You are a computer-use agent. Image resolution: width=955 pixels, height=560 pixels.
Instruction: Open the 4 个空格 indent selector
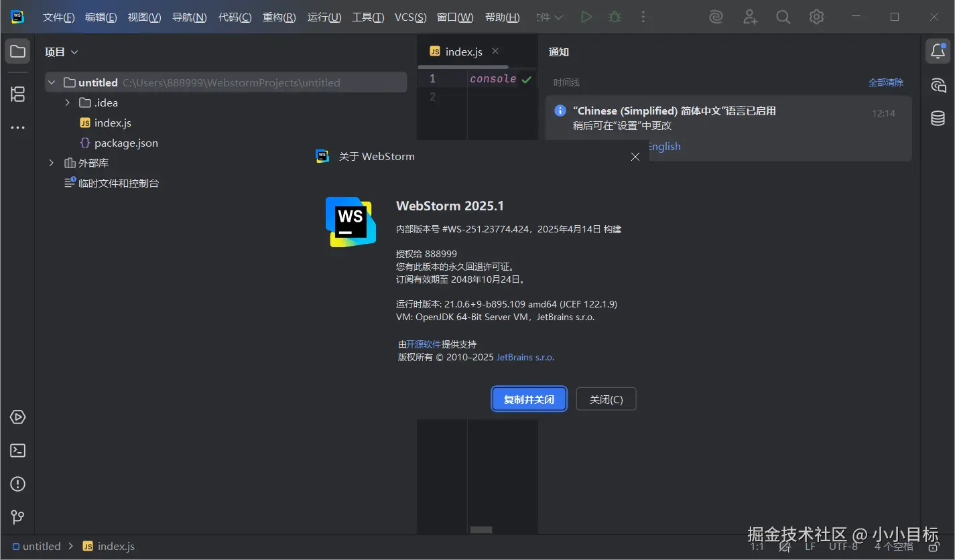click(893, 547)
